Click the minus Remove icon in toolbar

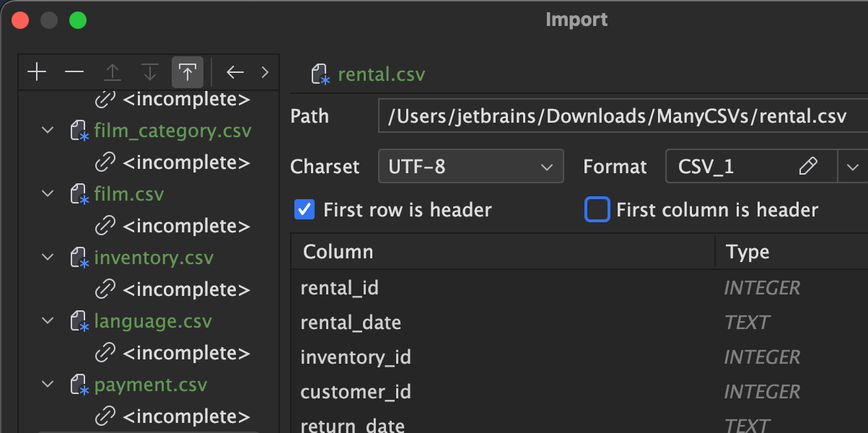74,72
